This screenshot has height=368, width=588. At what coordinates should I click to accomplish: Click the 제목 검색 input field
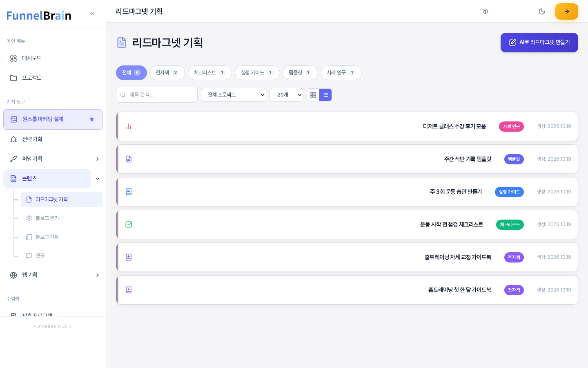click(157, 95)
